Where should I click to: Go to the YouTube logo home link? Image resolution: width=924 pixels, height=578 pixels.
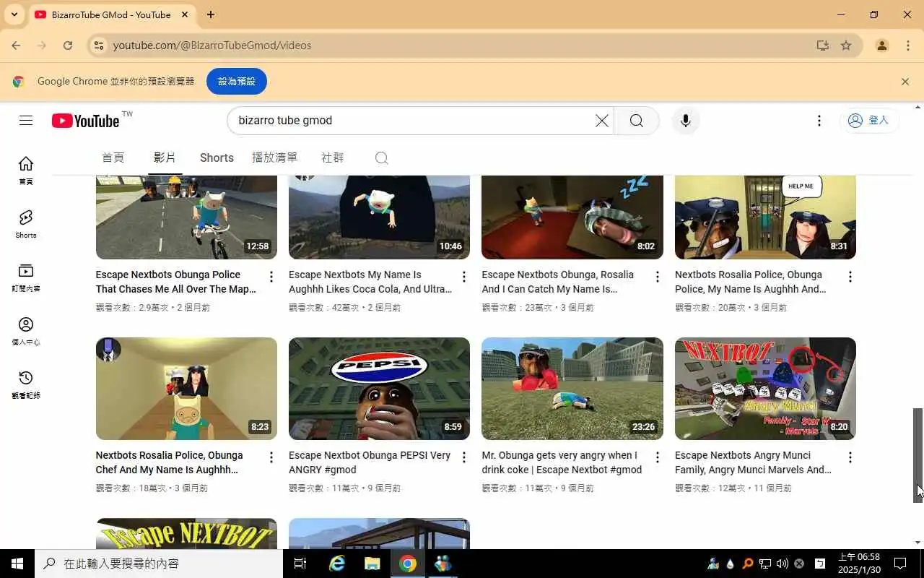[x=86, y=121]
